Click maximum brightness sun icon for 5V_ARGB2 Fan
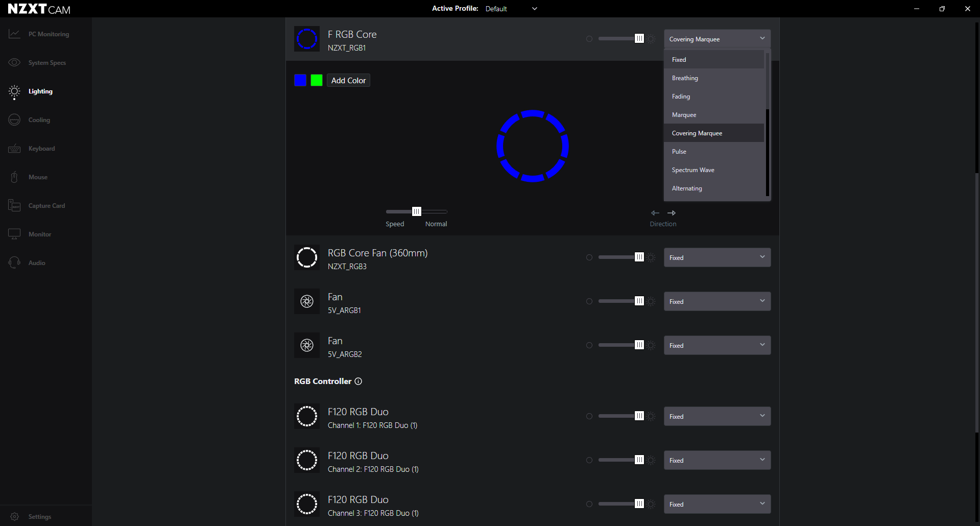Viewport: 980px width, 526px height. click(651, 345)
